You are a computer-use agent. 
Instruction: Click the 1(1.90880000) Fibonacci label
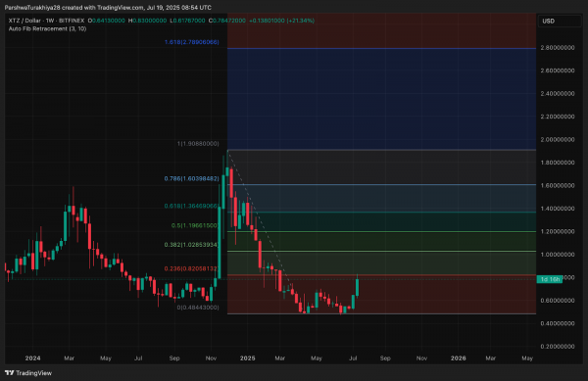(x=198, y=143)
